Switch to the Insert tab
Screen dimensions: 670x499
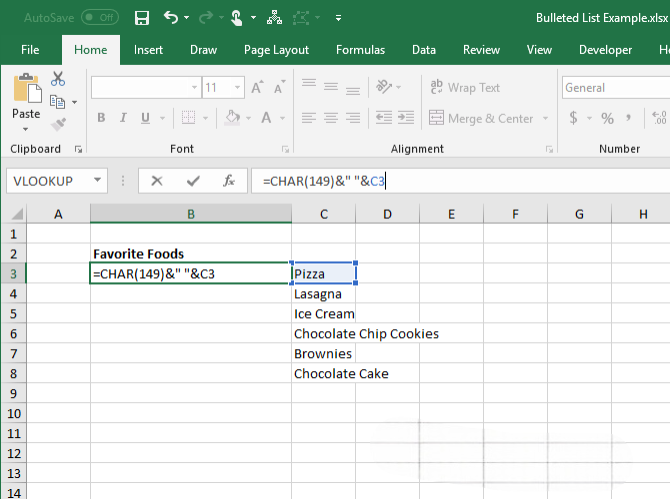148,50
